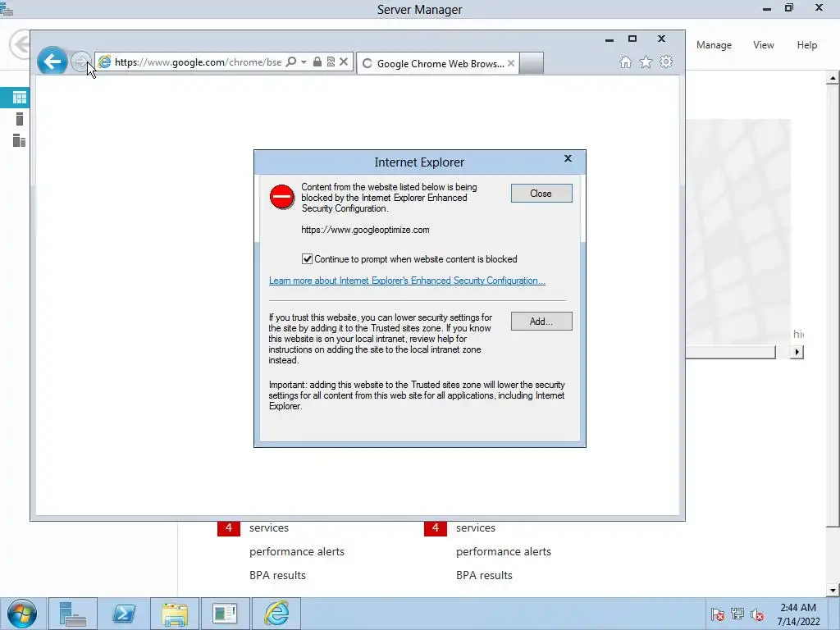Open File Explorer from the taskbar
Viewport: 840px width, 630px height.
point(175,614)
